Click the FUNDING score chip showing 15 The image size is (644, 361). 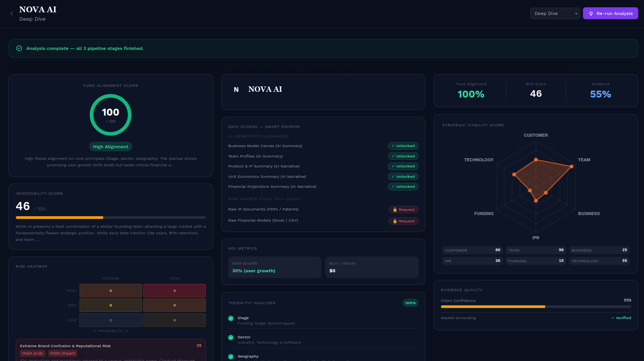coord(536,261)
